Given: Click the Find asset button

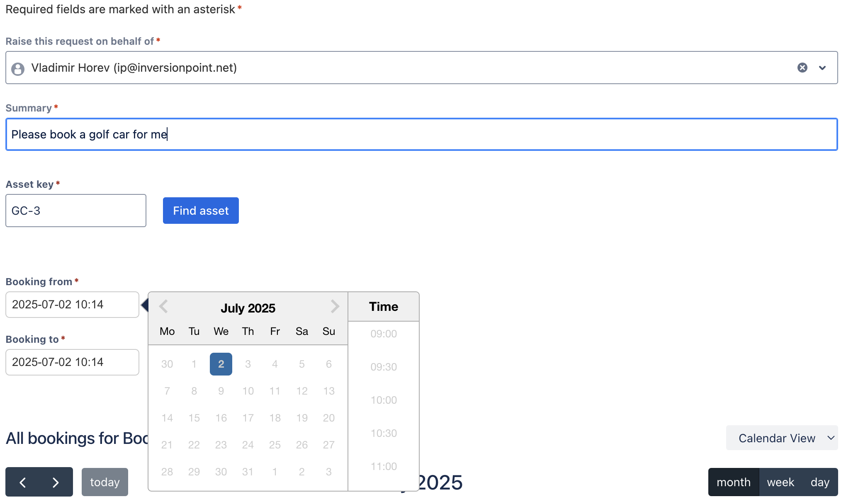Looking at the screenshot, I should 201,211.
